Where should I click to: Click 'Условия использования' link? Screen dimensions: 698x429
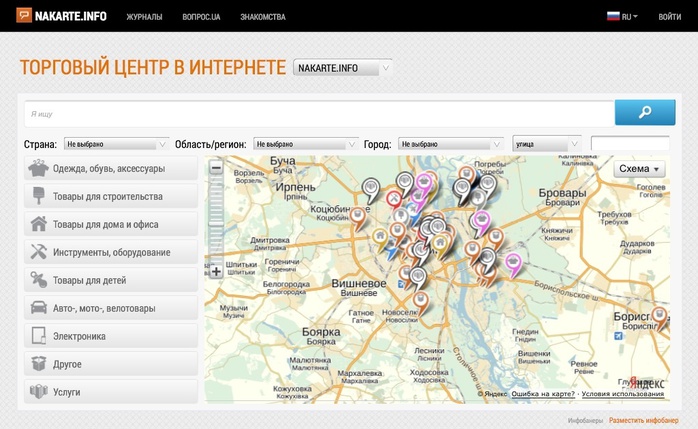point(623,394)
